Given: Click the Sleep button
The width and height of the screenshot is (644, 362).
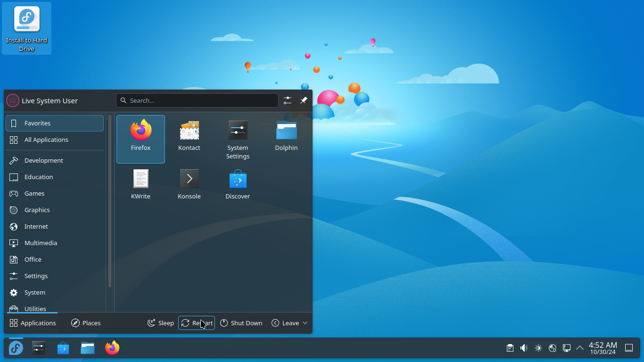Looking at the screenshot, I should [x=161, y=323].
